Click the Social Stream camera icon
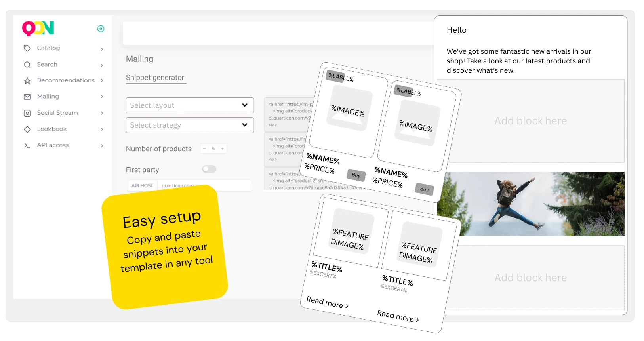This screenshot has height=341, width=644. [x=27, y=113]
